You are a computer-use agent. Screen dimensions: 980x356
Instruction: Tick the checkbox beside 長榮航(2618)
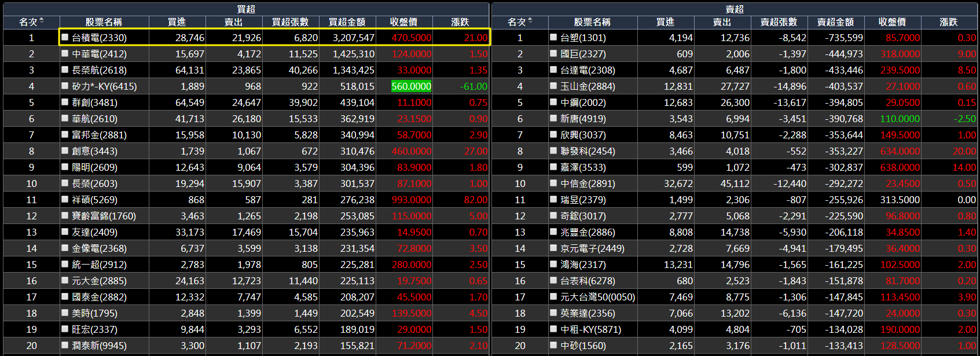coord(65,69)
